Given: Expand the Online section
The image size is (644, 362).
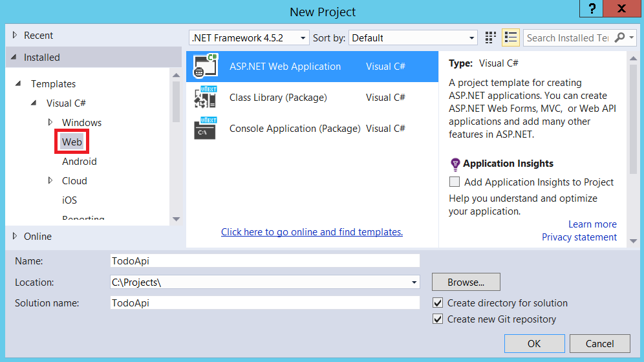Looking at the screenshot, I should coord(15,237).
